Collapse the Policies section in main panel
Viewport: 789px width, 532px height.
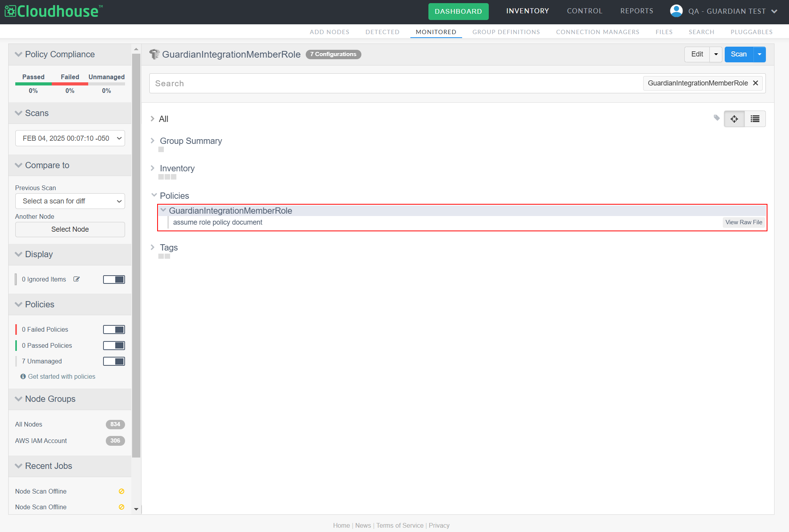pyautogui.click(x=154, y=195)
